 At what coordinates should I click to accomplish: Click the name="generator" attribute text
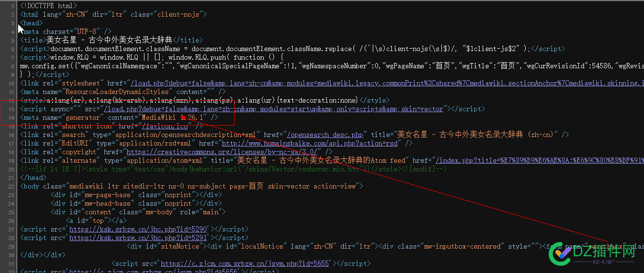(x=73, y=117)
